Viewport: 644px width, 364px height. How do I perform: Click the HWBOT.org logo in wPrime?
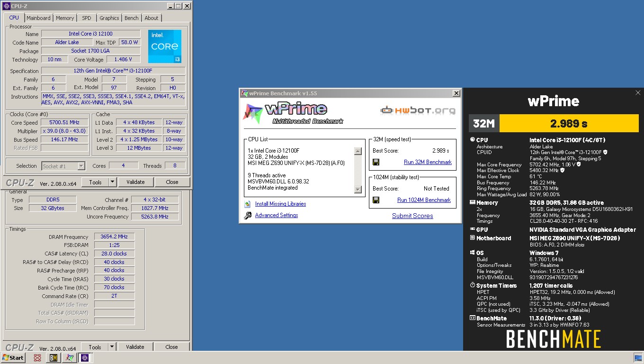tap(418, 110)
